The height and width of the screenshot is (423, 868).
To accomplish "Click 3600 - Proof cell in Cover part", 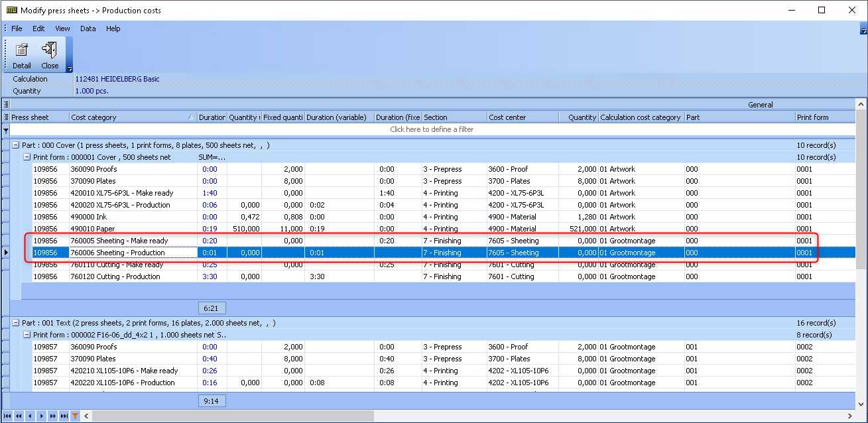I will 523,169.
